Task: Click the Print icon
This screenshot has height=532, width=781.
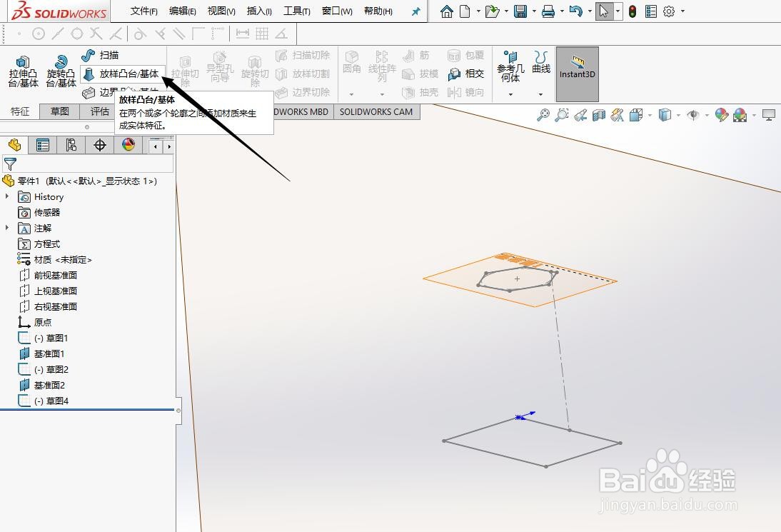Action: point(548,11)
